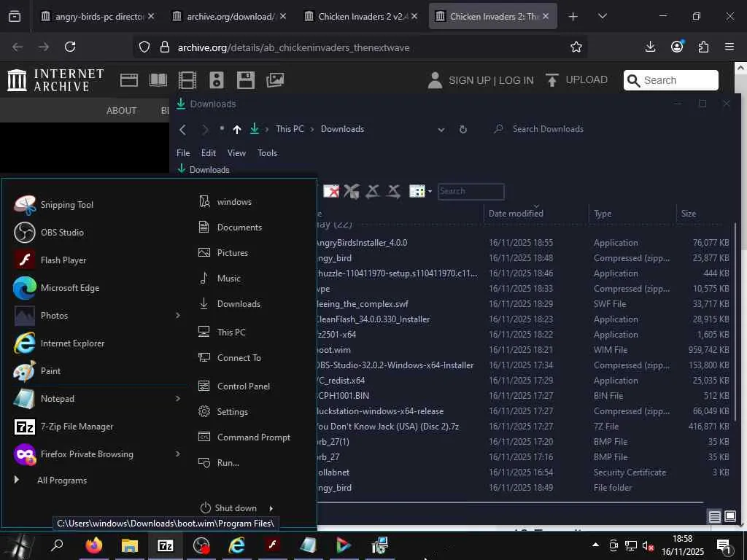Go back in Explorer navigation

click(182, 129)
